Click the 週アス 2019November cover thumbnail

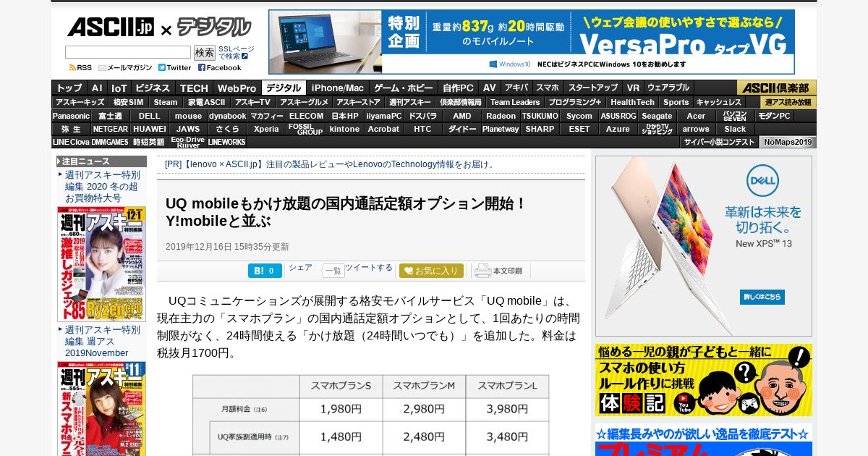(102, 408)
